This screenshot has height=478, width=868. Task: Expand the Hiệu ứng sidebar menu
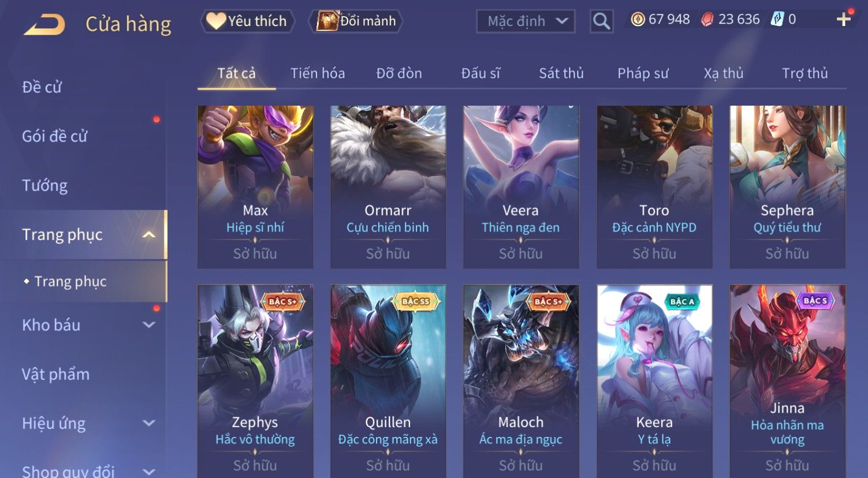[148, 423]
